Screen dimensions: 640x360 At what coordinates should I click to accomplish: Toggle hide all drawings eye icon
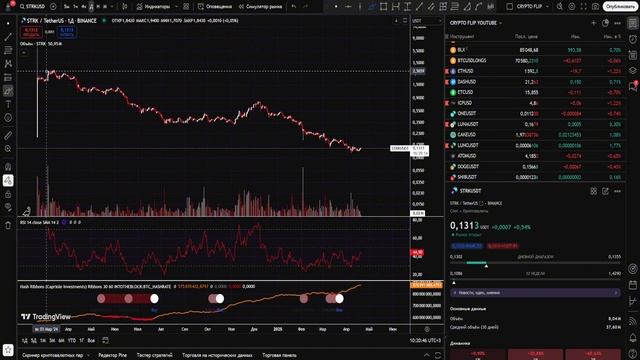[x=8, y=207]
